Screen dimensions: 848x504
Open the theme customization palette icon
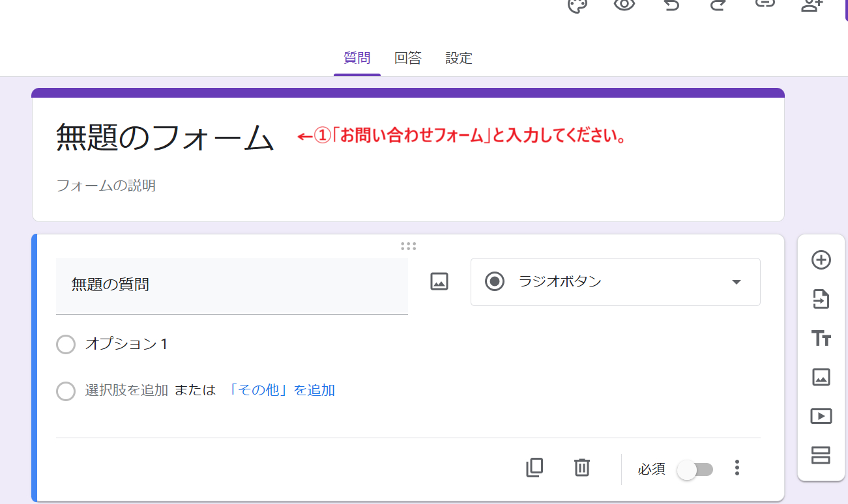tap(578, 5)
